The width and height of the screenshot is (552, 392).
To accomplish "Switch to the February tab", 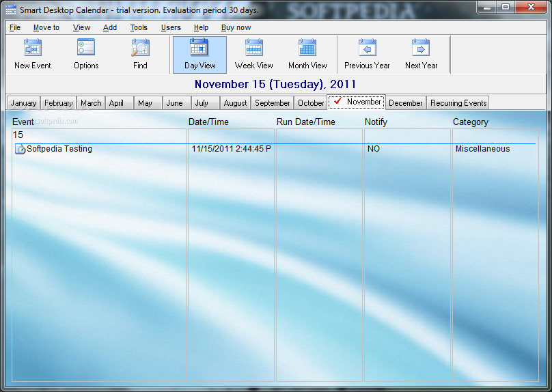I will 59,103.
